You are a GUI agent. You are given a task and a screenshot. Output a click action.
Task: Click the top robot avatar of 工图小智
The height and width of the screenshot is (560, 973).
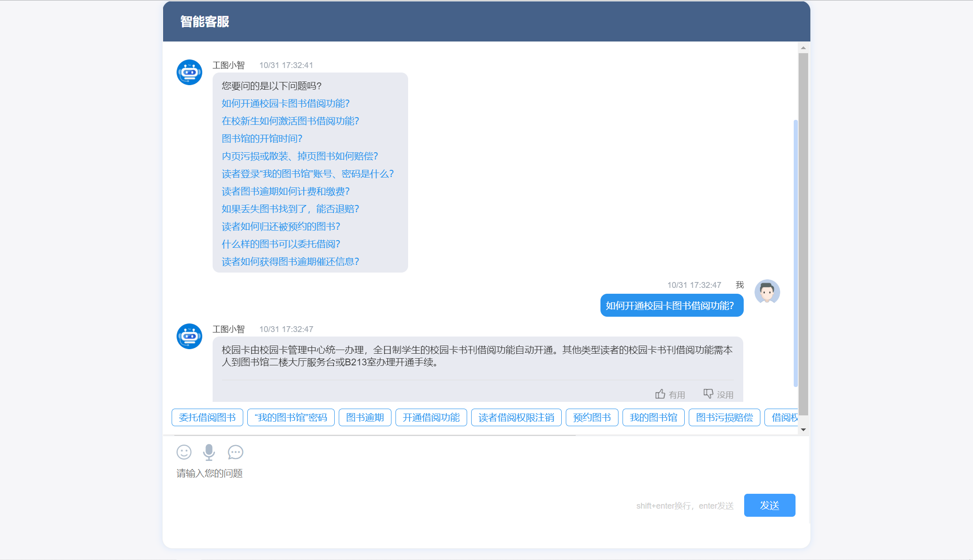coord(189,72)
